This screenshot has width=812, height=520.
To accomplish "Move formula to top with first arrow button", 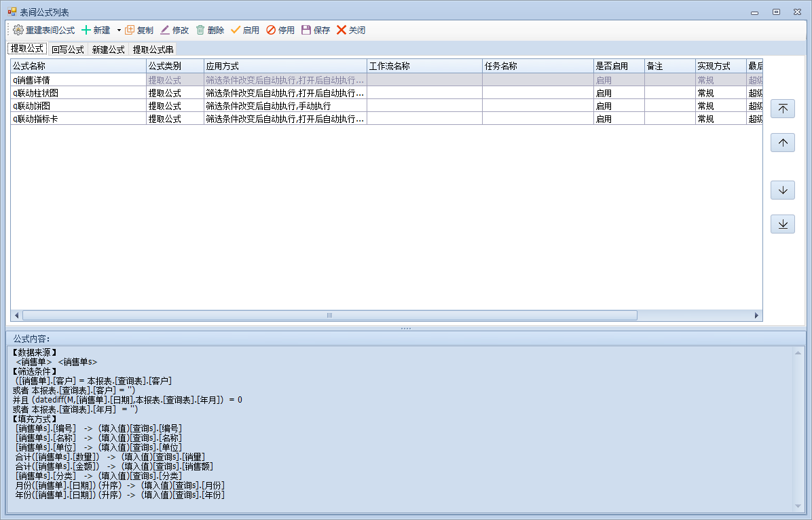I will (x=782, y=109).
